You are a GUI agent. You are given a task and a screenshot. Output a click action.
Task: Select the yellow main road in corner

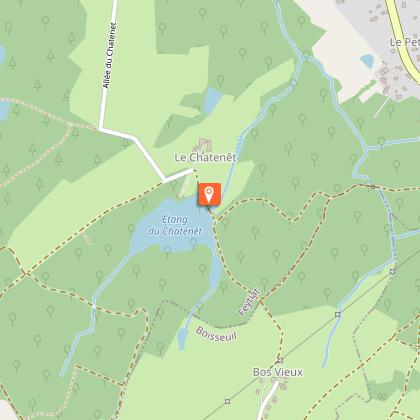[x=402, y=37]
